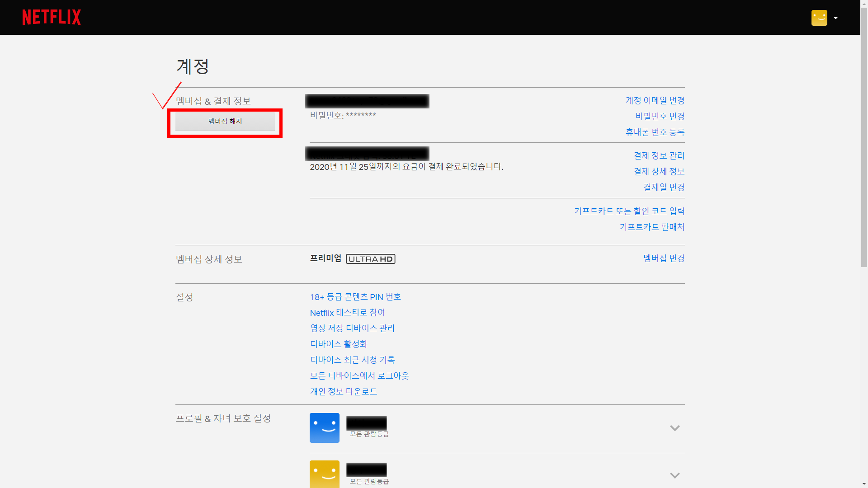This screenshot has height=488, width=868.
Task: Open the yellow profile avatar menu
Action: pyautogui.click(x=819, y=18)
